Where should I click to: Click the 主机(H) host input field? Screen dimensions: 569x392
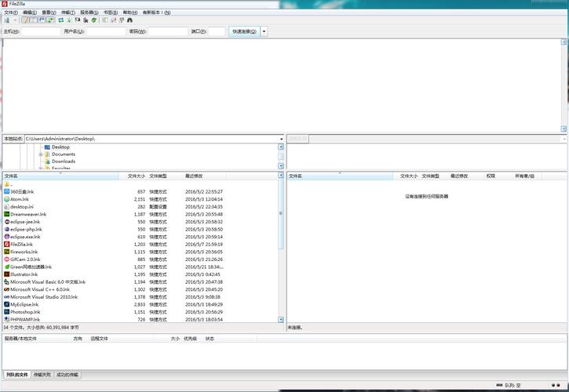tap(41, 31)
